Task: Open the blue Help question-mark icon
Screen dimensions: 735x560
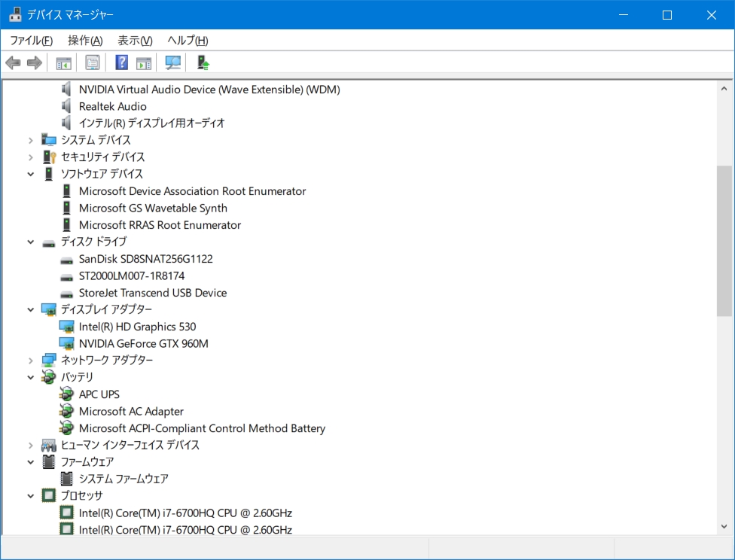Action: click(x=122, y=62)
